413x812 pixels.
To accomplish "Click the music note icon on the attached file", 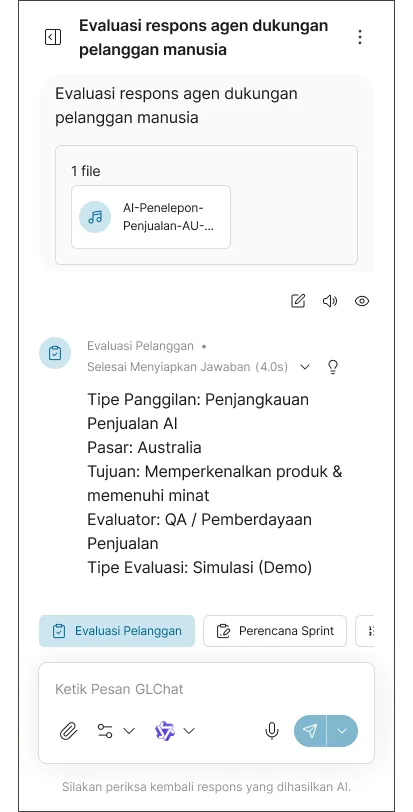I will tap(95, 217).
